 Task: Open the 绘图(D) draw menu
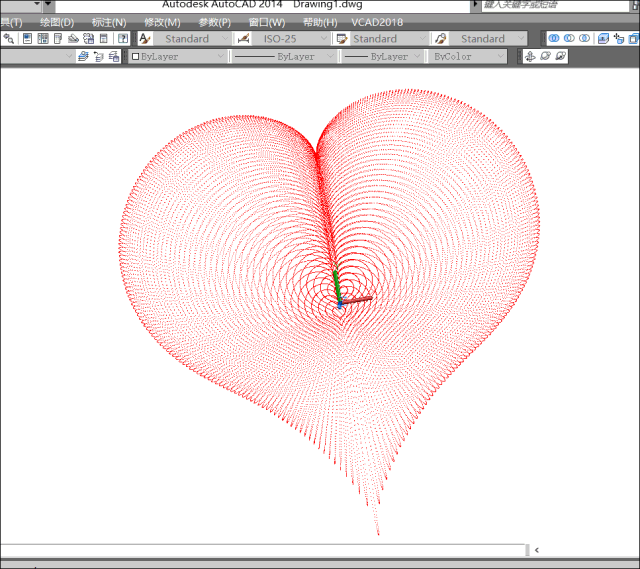[x=57, y=22]
